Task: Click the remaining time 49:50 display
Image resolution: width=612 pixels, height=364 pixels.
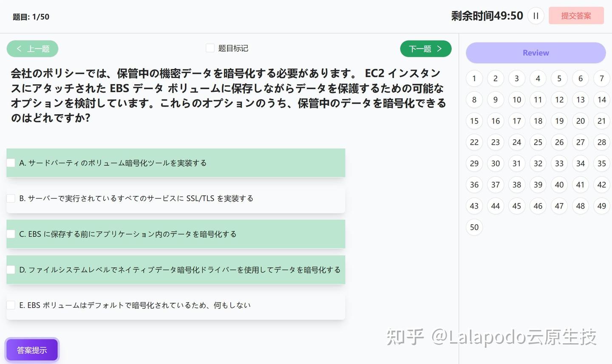Action: (x=487, y=15)
